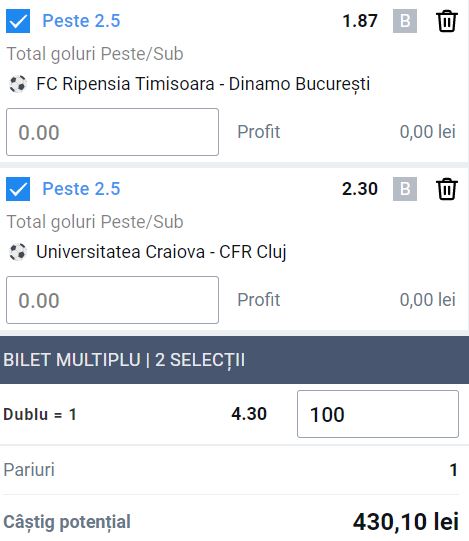
Task: Delete the FC Ripensia Timisoara selection with trash icon
Action: (x=447, y=21)
